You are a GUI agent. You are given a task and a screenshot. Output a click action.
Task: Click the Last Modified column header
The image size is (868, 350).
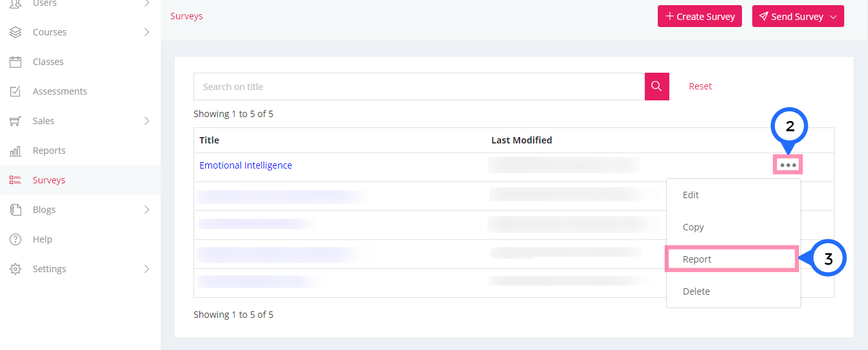[x=521, y=140]
